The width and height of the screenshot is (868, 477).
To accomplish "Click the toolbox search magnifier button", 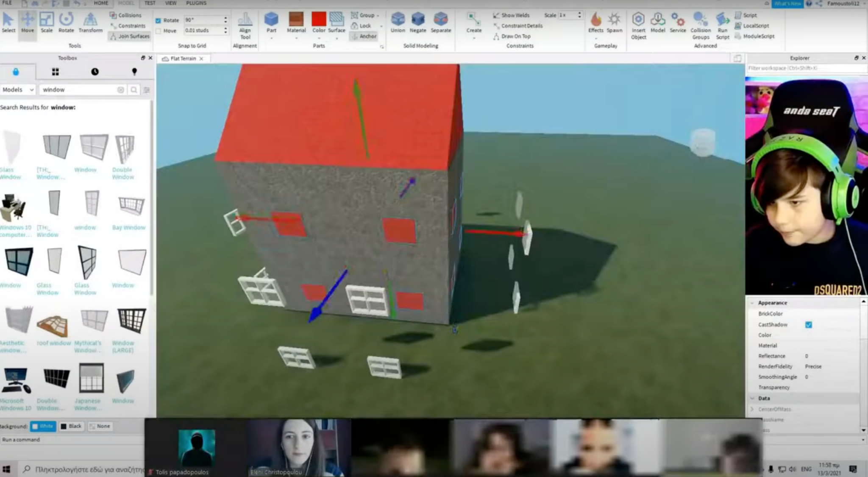I will [x=134, y=90].
